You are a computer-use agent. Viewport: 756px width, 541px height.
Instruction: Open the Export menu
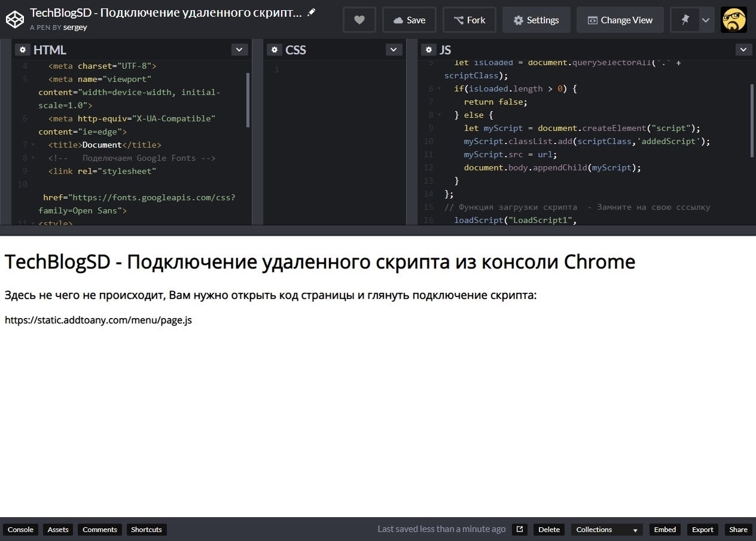point(703,530)
